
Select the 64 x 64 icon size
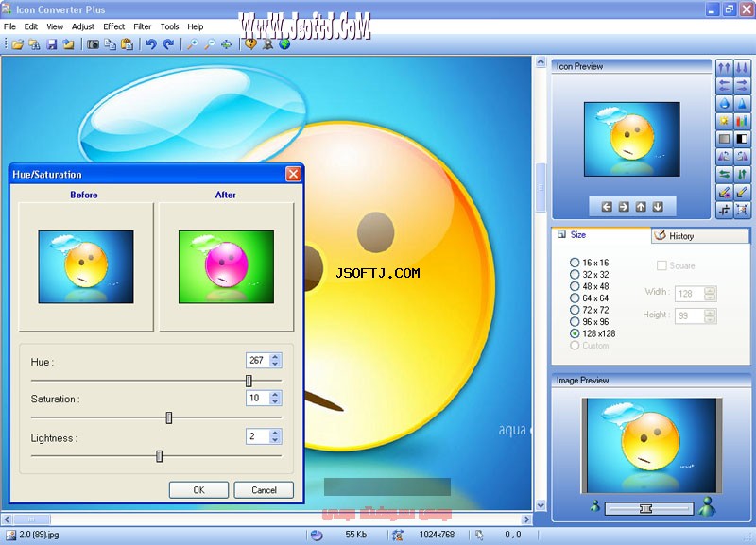(x=589, y=298)
